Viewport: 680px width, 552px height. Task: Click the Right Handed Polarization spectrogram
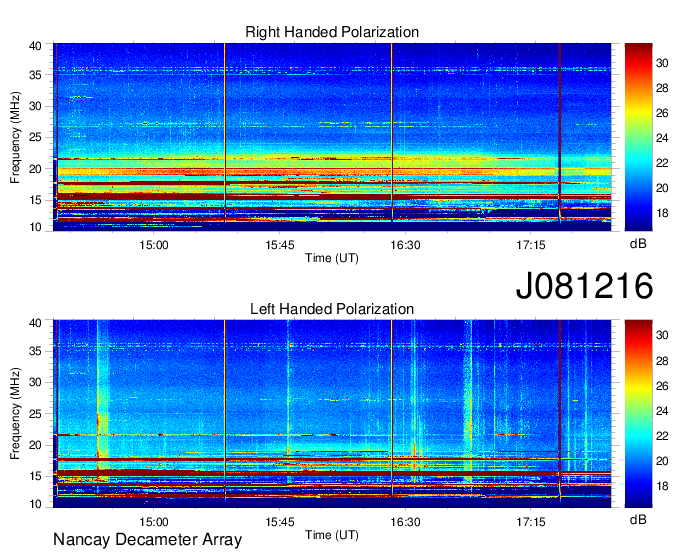[x=332, y=137]
